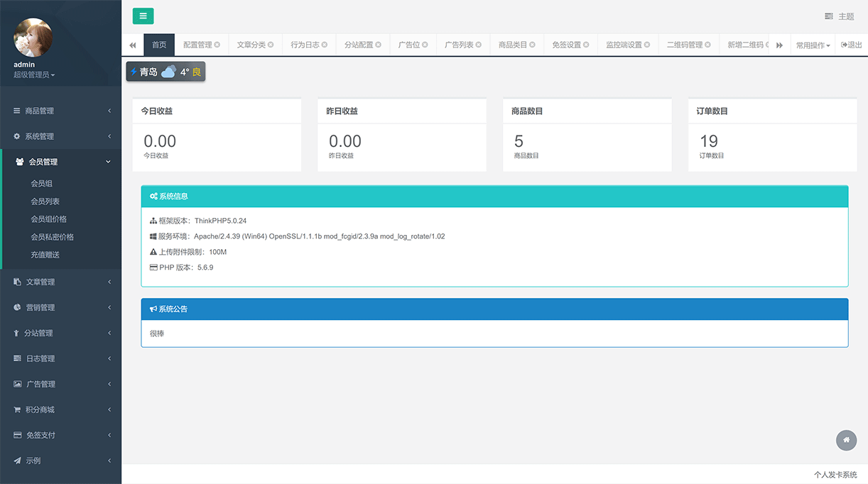The width and height of the screenshot is (868, 484).
Task: Click the 青岛 weather widget
Action: point(166,72)
